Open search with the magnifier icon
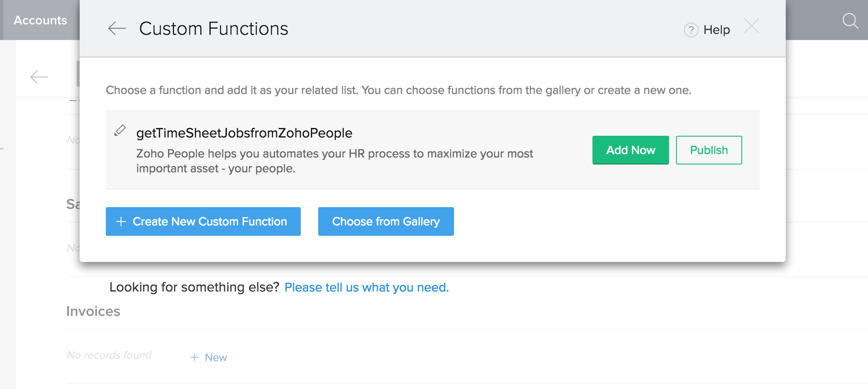This screenshot has height=389, width=868. (x=850, y=20)
